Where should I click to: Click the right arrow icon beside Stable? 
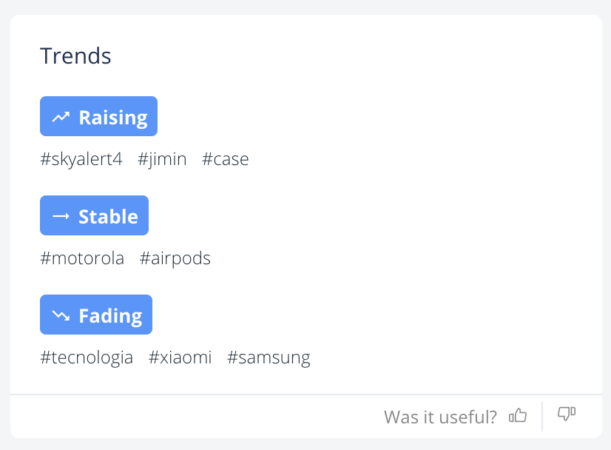(61, 216)
